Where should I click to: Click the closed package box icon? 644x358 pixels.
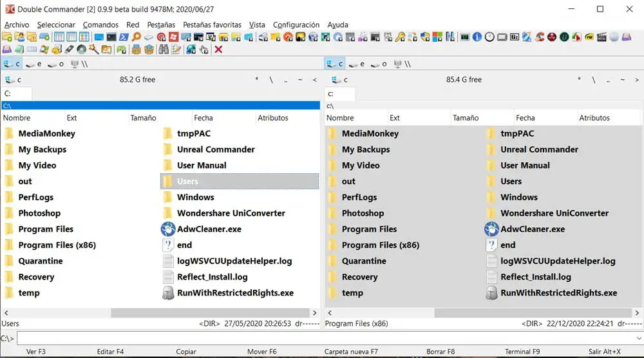pyautogui.click(x=136, y=50)
